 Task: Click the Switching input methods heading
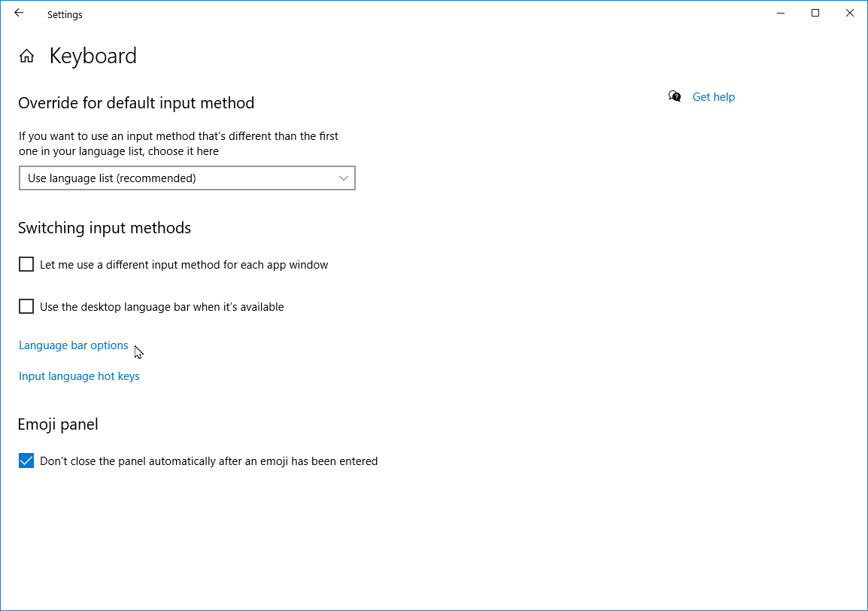coord(105,228)
